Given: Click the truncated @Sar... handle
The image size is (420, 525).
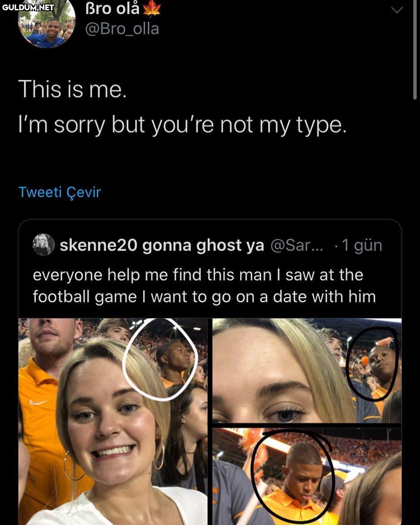Looking at the screenshot, I should (x=296, y=245).
